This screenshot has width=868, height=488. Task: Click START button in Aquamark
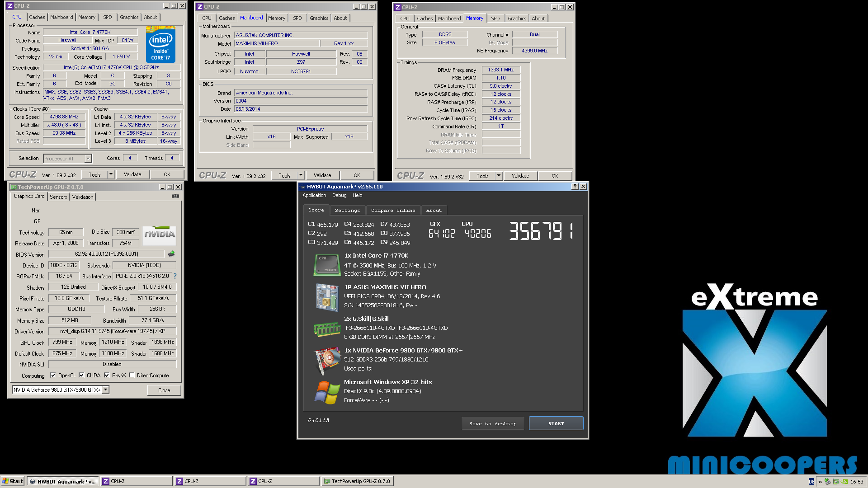click(556, 423)
